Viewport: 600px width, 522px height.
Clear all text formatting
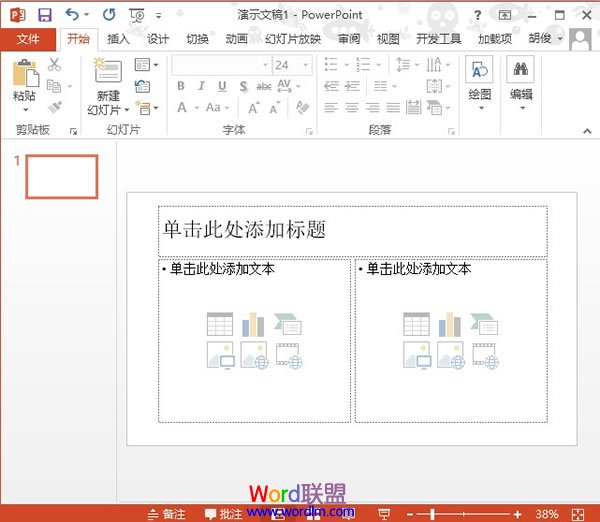pos(303,108)
